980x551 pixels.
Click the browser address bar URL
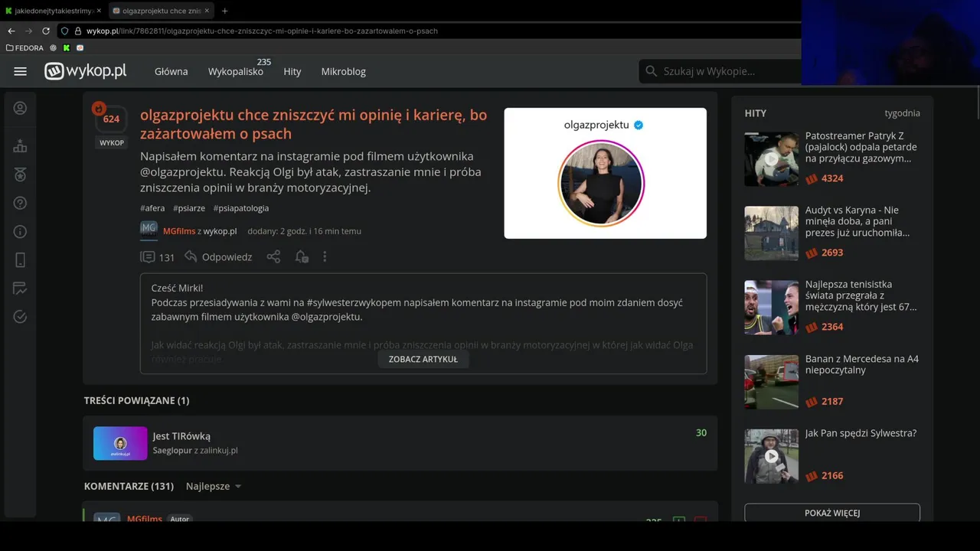click(x=262, y=31)
